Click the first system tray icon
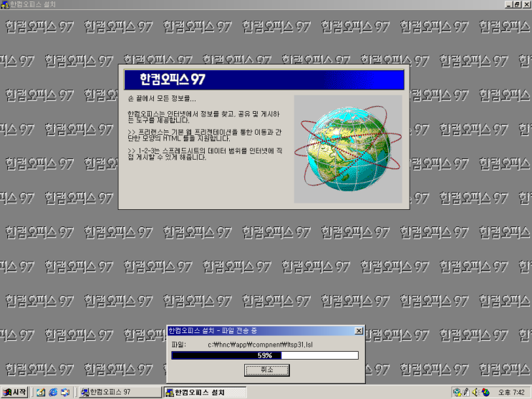 pos(458,393)
